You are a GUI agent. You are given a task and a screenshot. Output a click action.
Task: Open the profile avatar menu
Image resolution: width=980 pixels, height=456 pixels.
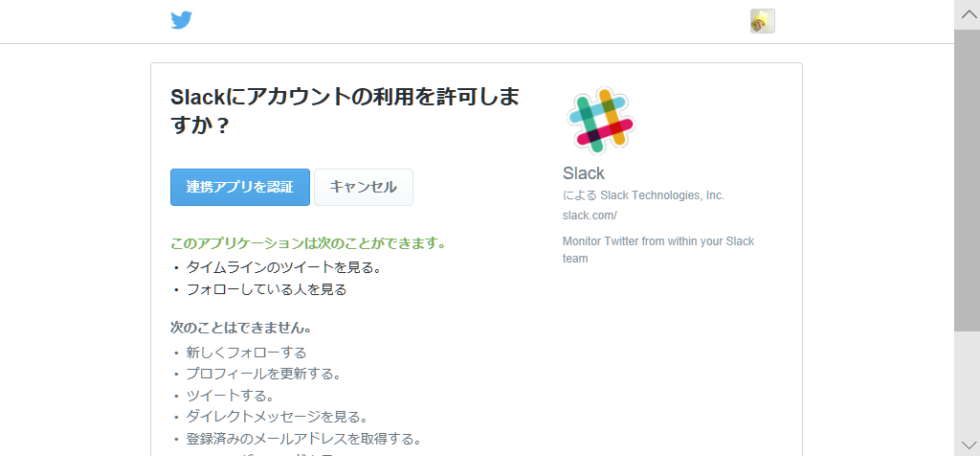[x=762, y=21]
